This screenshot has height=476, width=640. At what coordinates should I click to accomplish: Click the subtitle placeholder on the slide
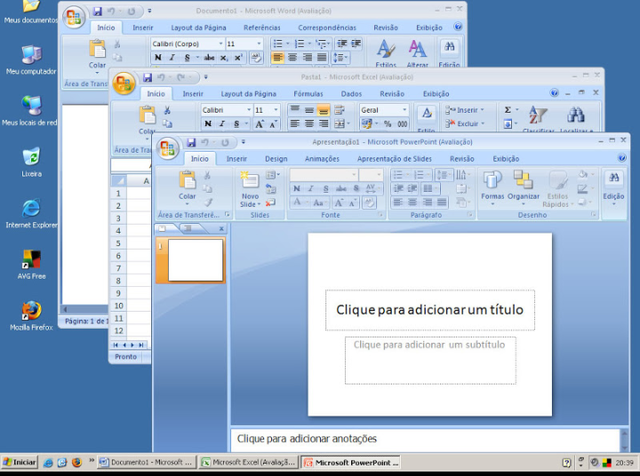[x=430, y=360]
